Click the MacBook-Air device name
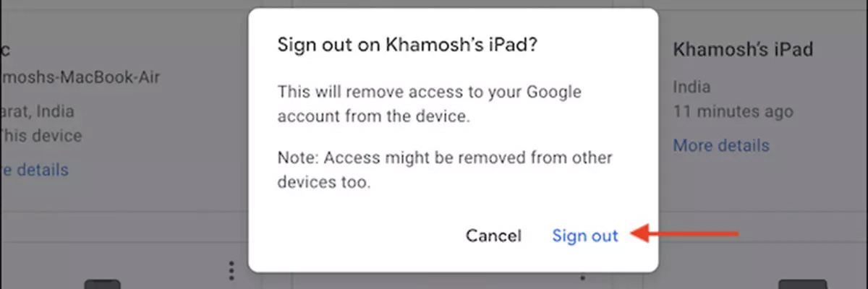 pyautogui.click(x=80, y=77)
